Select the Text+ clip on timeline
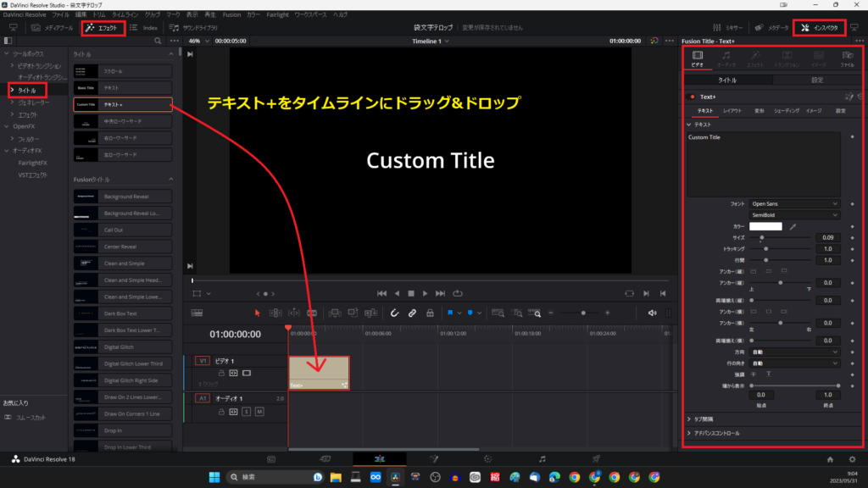Image resolution: width=868 pixels, height=488 pixels. 319,373
